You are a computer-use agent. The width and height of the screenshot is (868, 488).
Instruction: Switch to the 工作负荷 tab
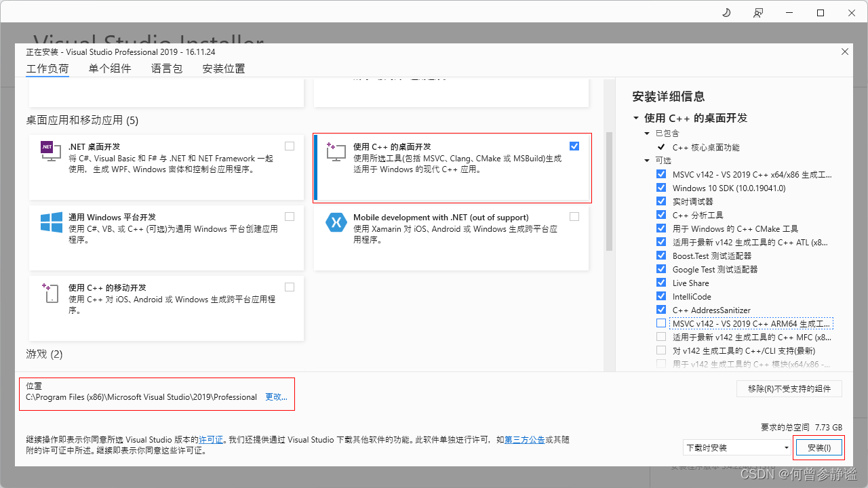(x=47, y=68)
